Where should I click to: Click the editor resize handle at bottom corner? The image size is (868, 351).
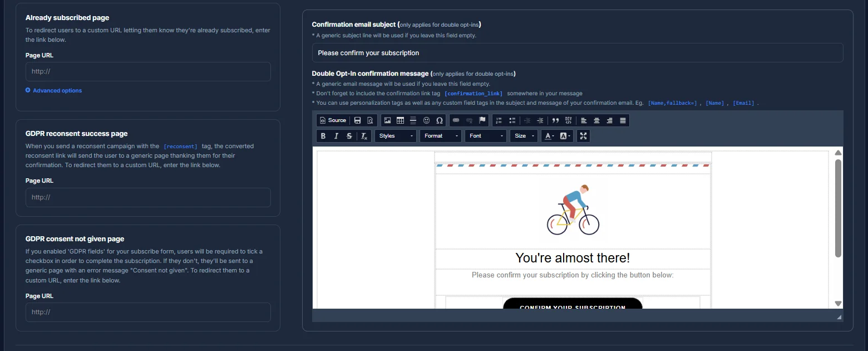(839, 317)
